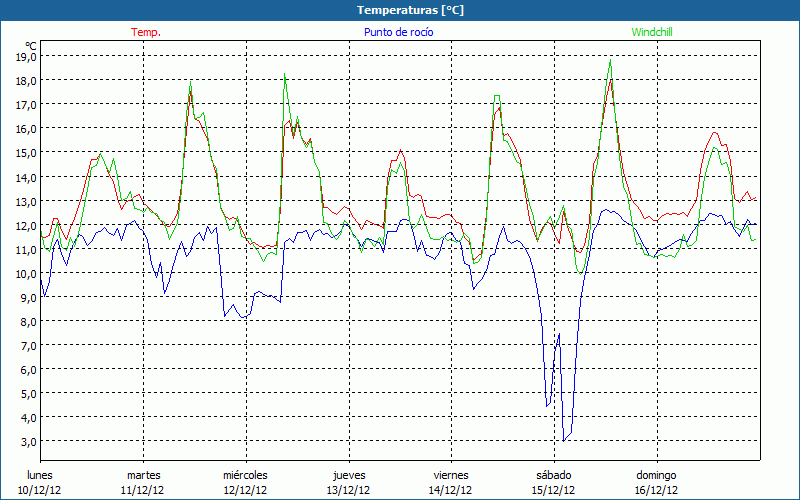The image size is (800, 500).
Task: Click the 7,0 y-axis tick label
Action: [26, 345]
